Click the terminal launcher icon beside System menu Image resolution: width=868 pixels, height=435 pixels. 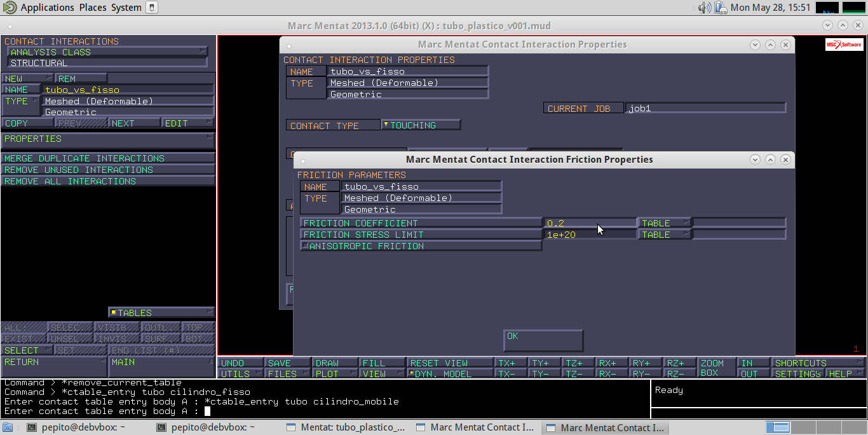pyautogui.click(x=151, y=8)
